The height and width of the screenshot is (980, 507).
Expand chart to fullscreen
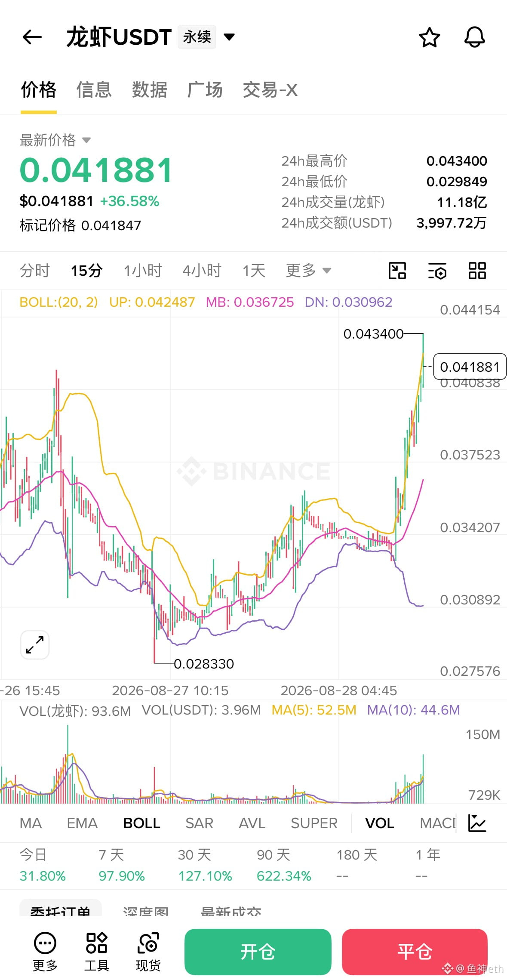click(35, 645)
